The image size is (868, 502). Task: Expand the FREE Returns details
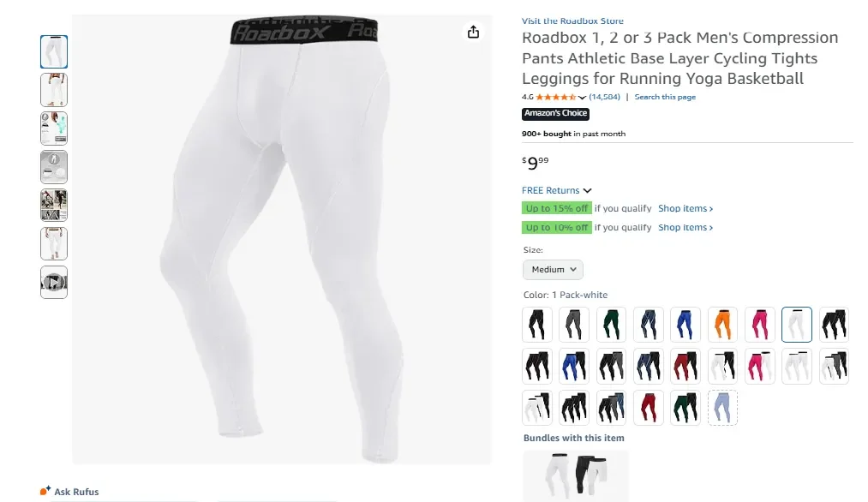click(x=556, y=190)
